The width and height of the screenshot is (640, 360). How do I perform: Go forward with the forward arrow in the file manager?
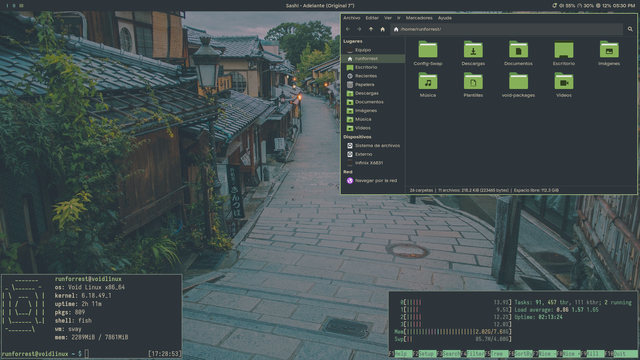point(359,29)
